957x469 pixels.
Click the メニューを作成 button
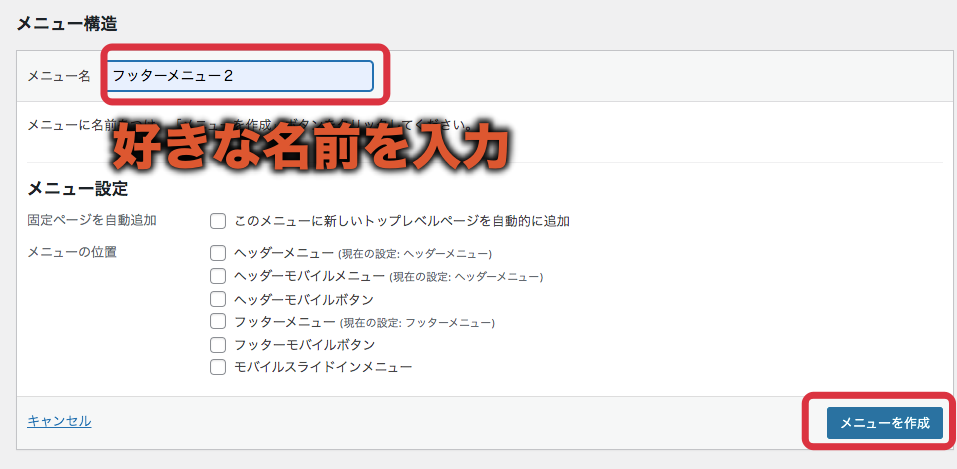click(884, 423)
